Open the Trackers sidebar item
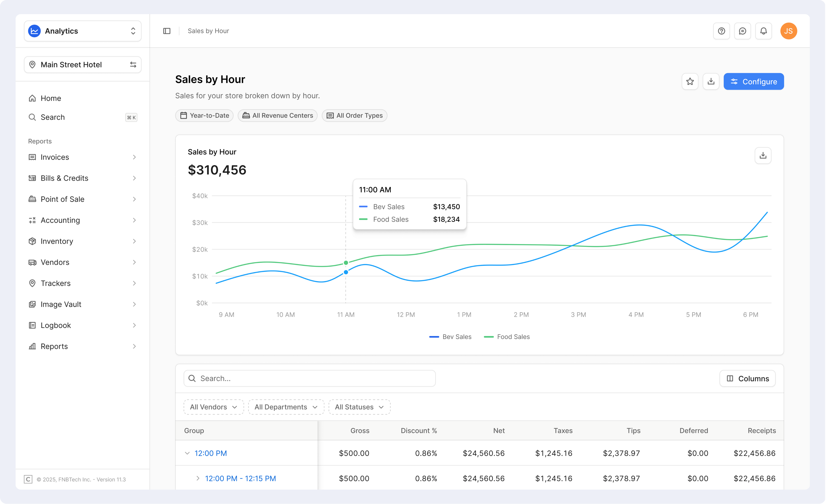This screenshot has height=504, width=826. [x=82, y=284]
